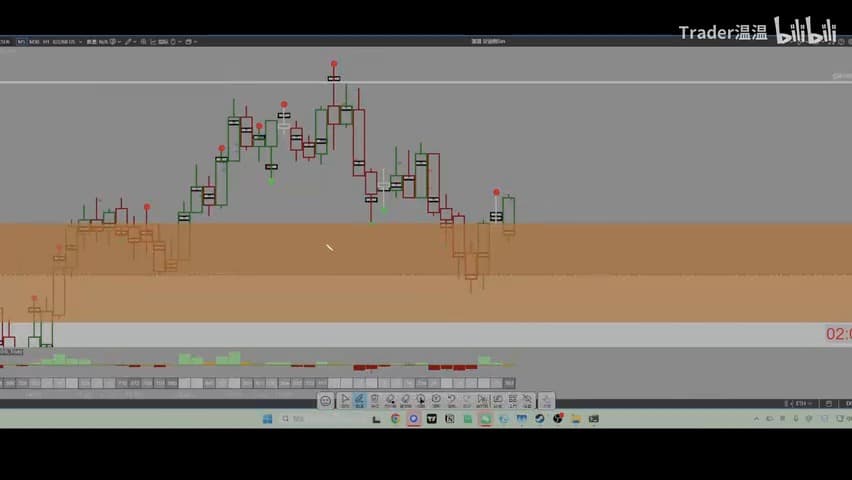This screenshot has width=852, height=480.
Task: Open the black L-shaped icon on taskbar
Action: (x=376, y=419)
